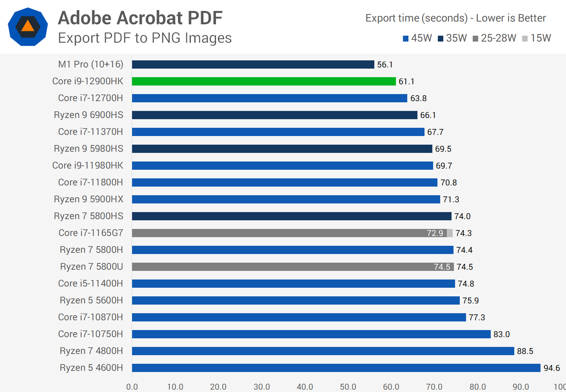566x392 pixels.
Task: Select the Ryzen 5 4600H bar
Action: point(336,368)
